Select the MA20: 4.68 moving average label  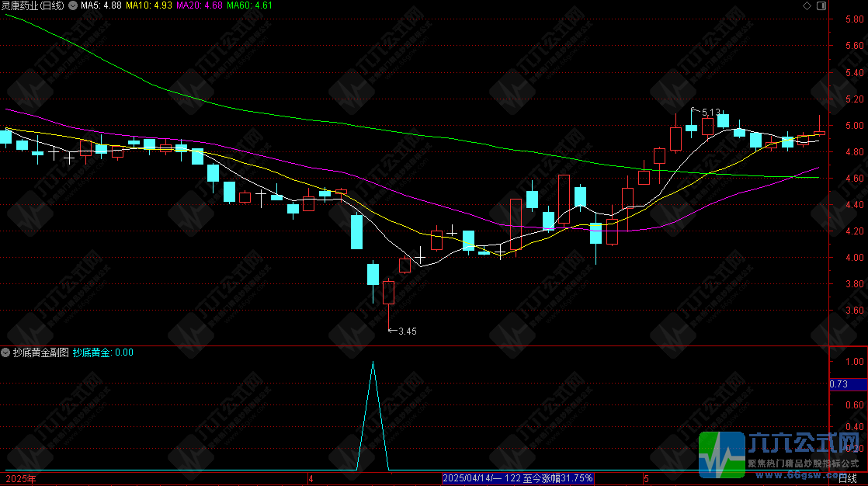point(200,5)
